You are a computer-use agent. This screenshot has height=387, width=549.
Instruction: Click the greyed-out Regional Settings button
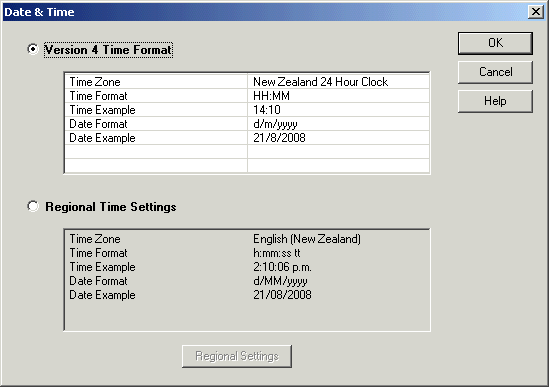(237, 356)
